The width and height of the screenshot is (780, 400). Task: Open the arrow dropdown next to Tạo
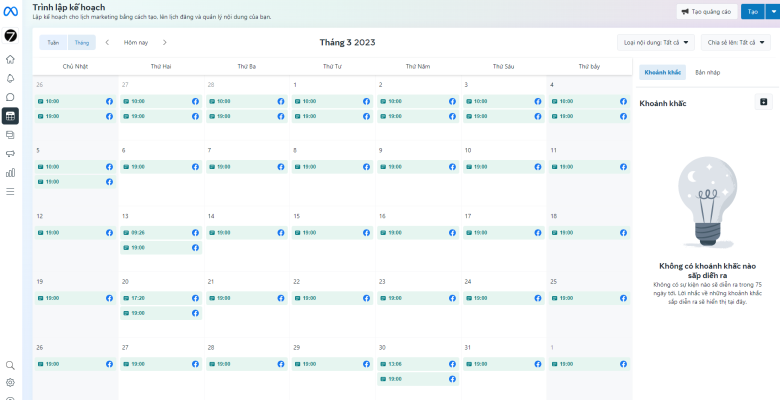(x=772, y=11)
